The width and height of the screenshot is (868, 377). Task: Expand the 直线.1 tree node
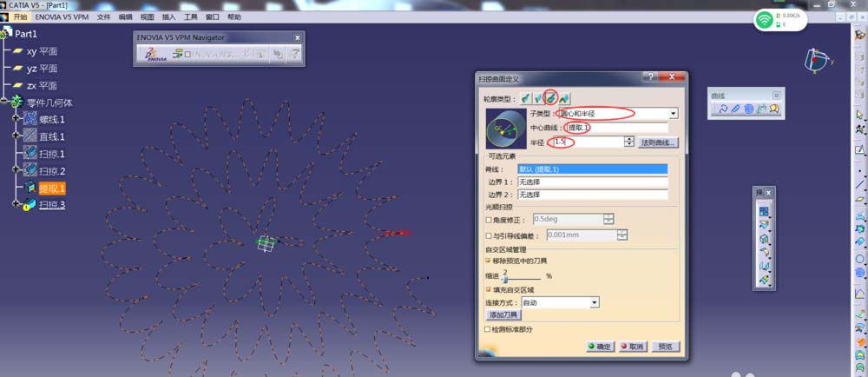16,136
